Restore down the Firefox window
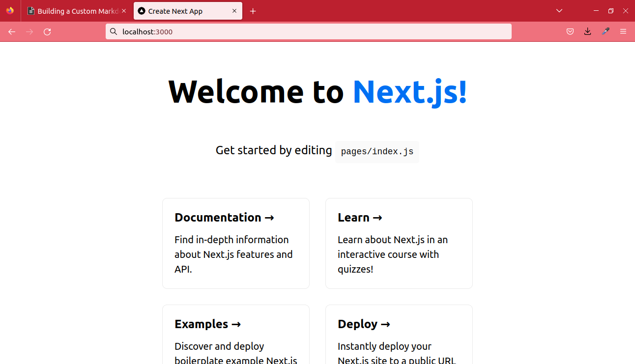Image resolution: width=635 pixels, height=364 pixels. point(611,11)
